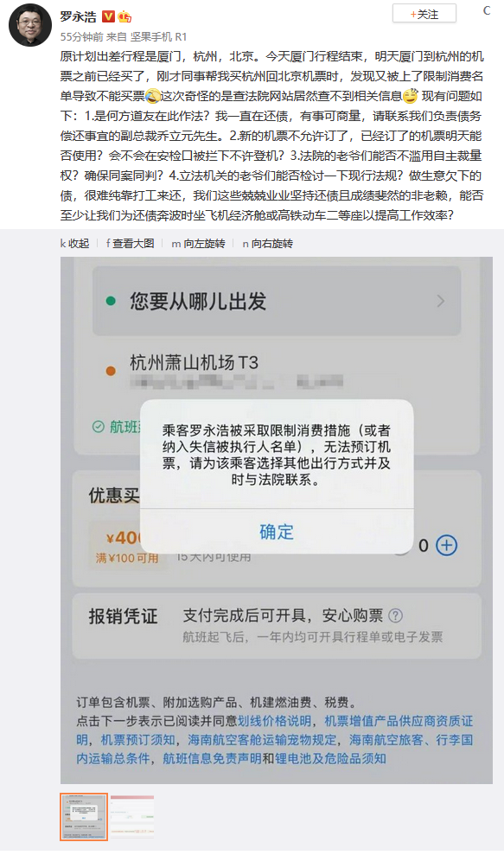Viewport: 504px width, 855px height.
Task: Open 航班信息免责声明 link
Action: pyautogui.click(x=212, y=758)
